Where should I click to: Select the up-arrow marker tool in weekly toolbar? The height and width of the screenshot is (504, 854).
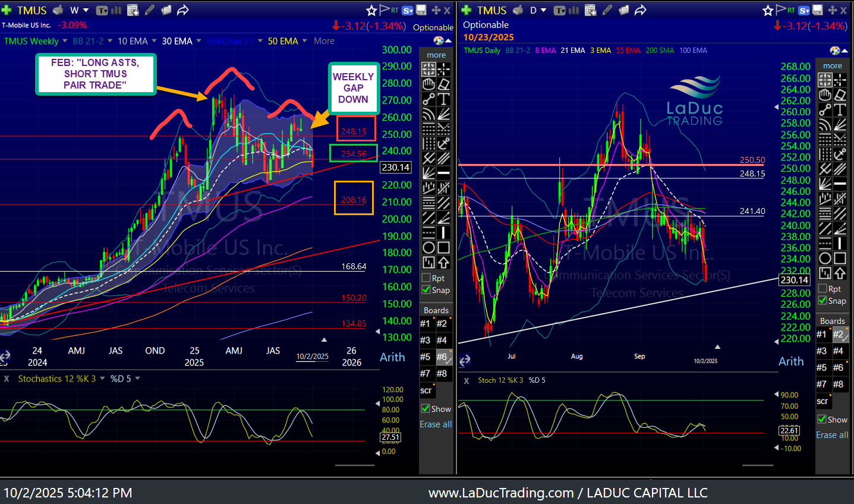pos(443,262)
